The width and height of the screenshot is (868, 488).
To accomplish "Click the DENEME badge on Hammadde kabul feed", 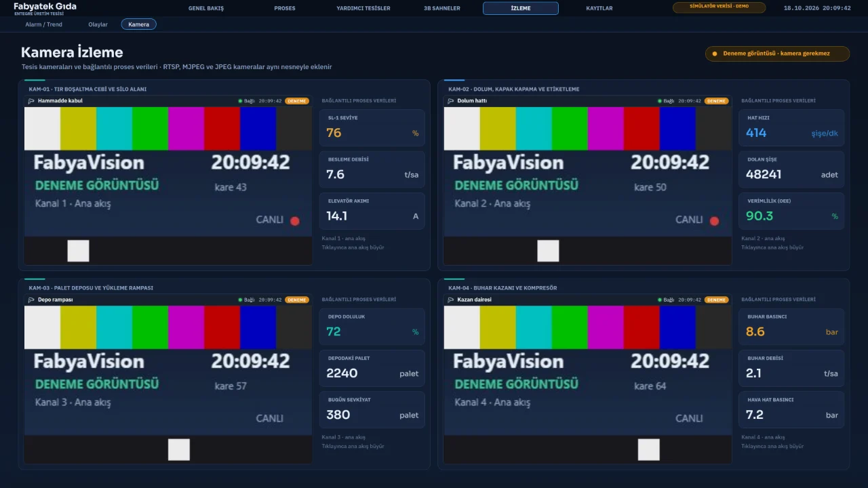I will (x=297, y=101).
